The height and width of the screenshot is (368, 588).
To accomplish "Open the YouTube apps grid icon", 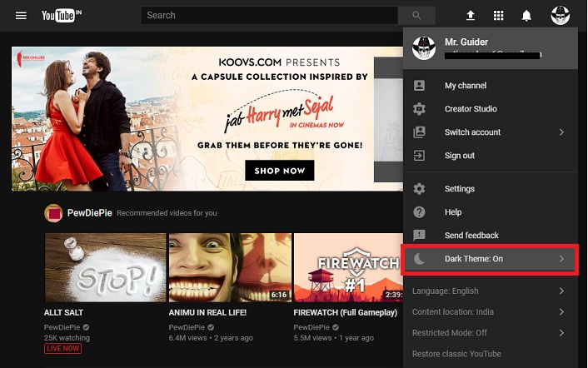I will 498,15.
